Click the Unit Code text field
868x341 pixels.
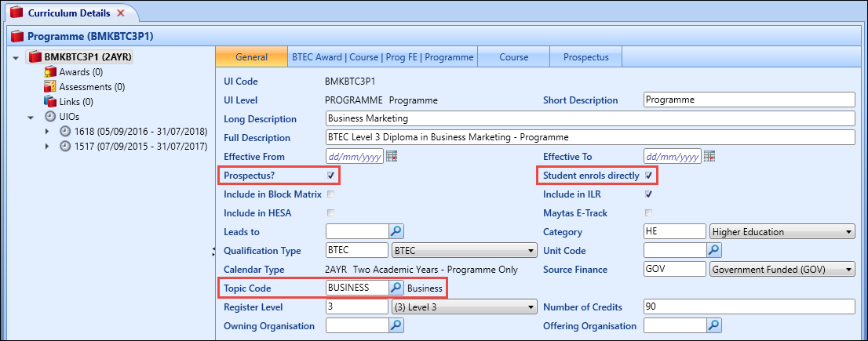[x=676, y=250]
